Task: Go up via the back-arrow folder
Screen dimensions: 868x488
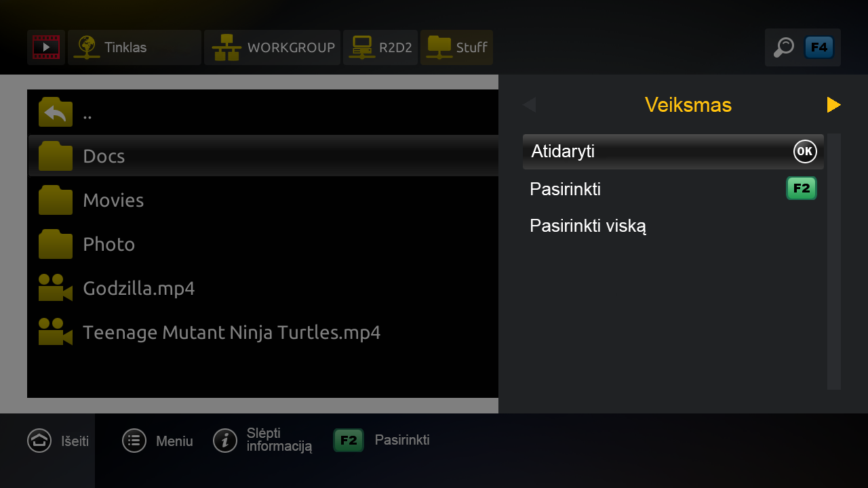Action: coord(263,112)
